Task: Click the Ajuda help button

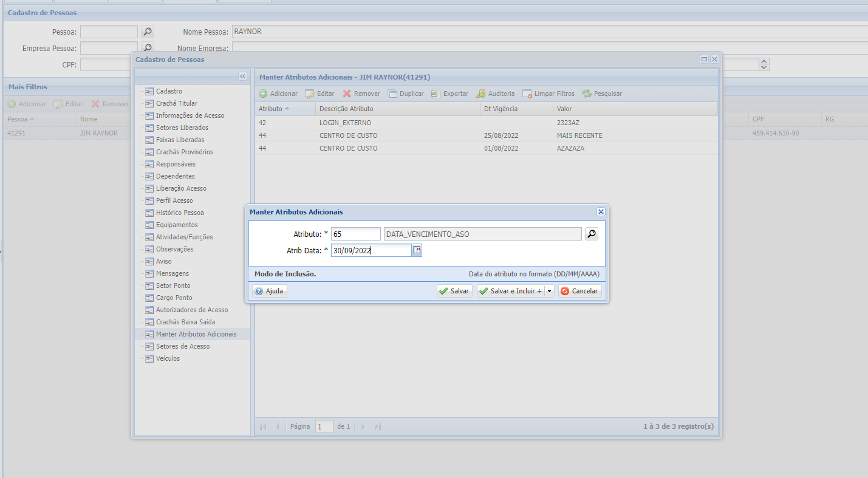Action: [x=270, y=291]
